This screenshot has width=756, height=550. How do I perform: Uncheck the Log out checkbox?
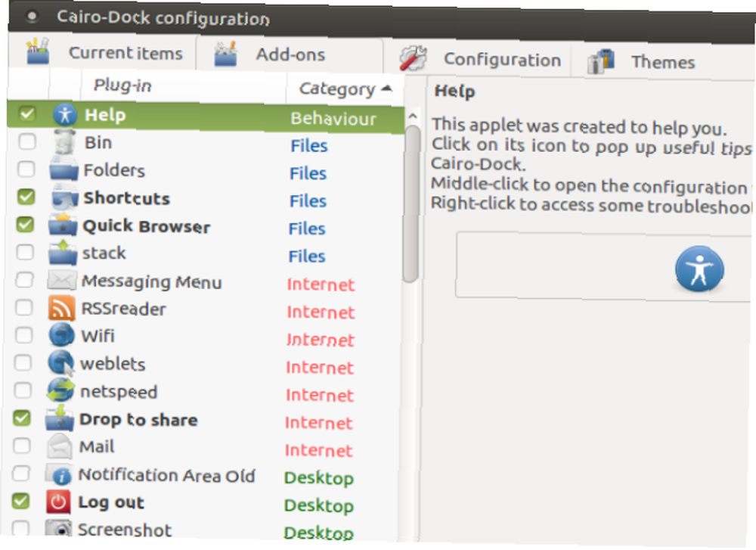tap(20, 500)
